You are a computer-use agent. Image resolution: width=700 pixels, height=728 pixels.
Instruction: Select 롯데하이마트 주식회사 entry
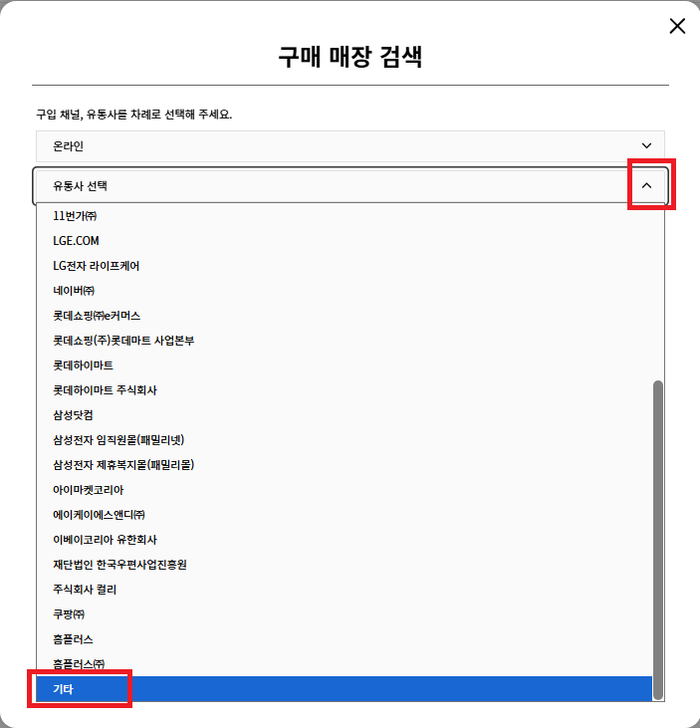[345, 390]
